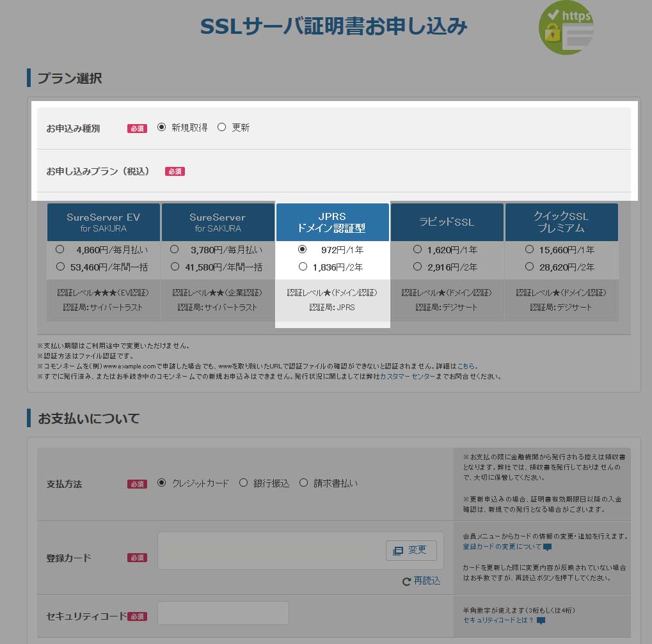
Task: Click the SSLサーバ証明書お申し込み page title
Action: (x=334, y=26)
